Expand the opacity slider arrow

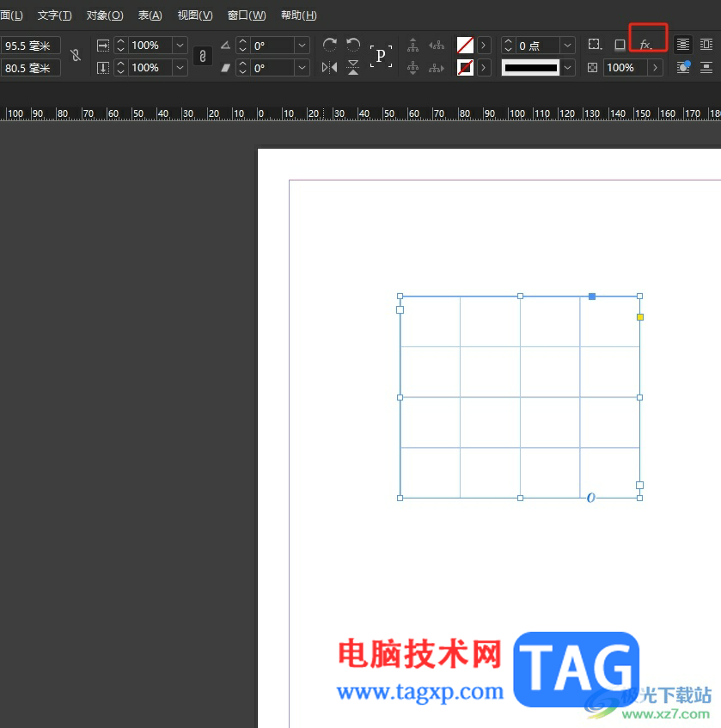click(655, 67)
